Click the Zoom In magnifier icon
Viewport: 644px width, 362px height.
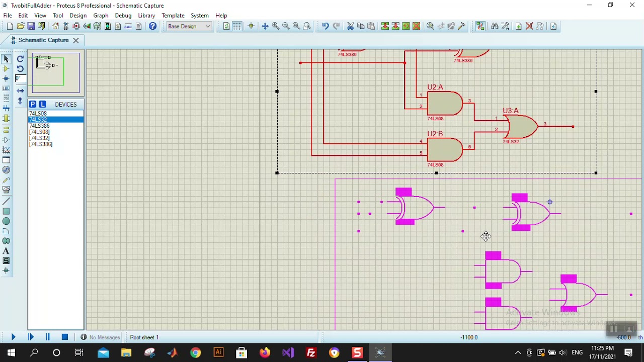pos(275,26)
